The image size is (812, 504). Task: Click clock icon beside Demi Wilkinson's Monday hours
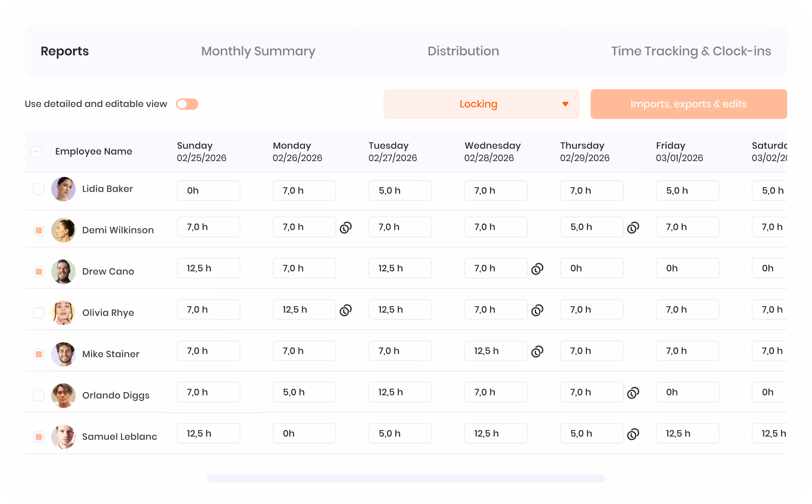click(346, 227)
